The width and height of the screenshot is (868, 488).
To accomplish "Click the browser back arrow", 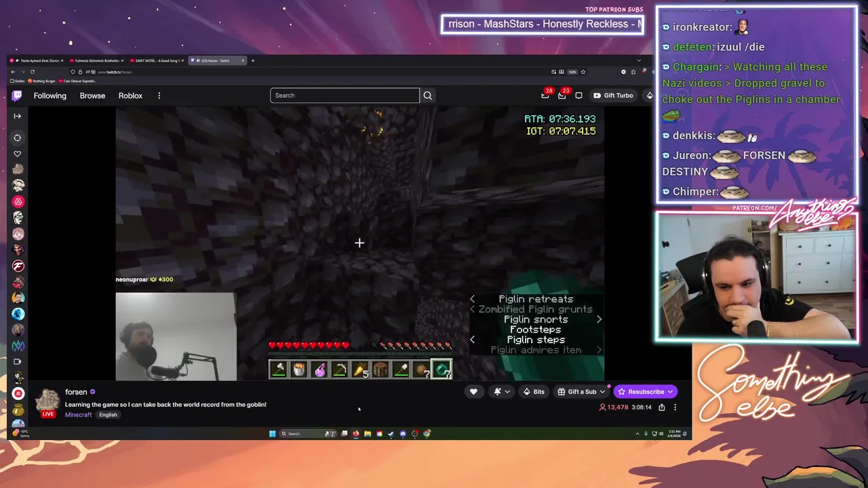I will click(12, 72).
